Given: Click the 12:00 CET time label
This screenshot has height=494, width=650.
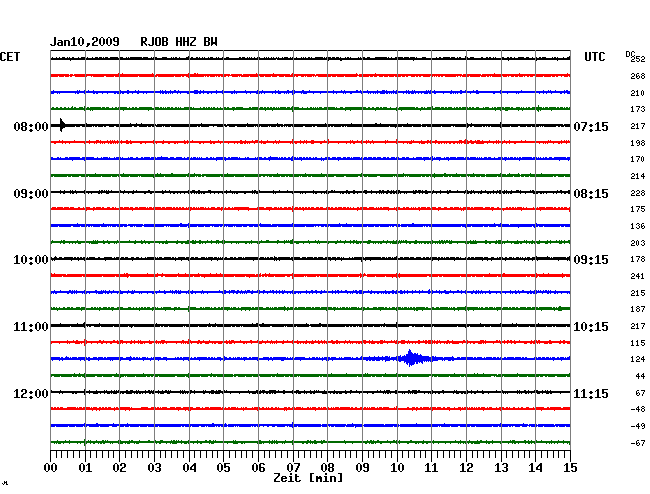Looking at the screenshot, I should pos(31,393).
